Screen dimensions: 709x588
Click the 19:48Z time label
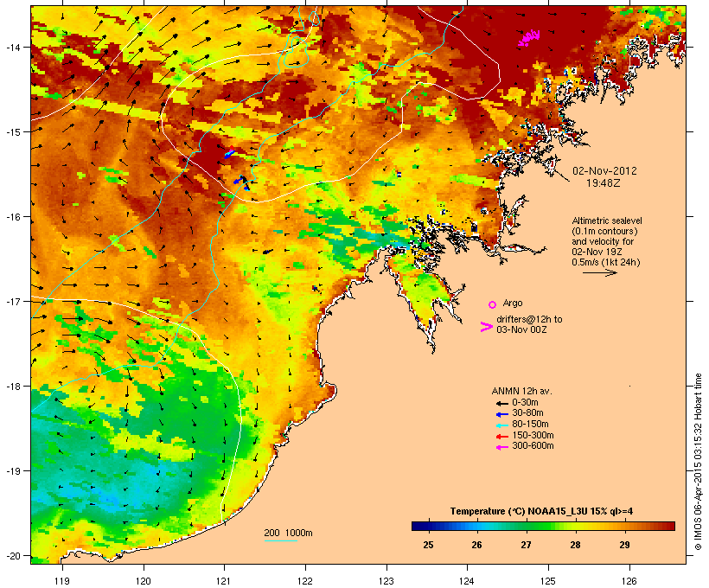[604, 183]
